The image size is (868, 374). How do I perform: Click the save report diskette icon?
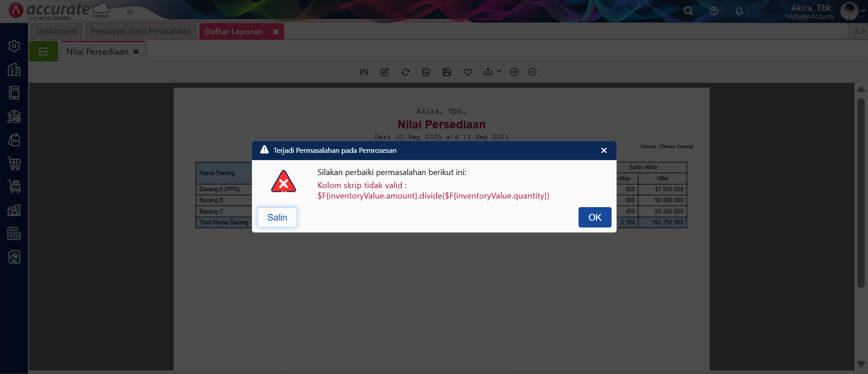pyautogui.click(x=447, y=72)
